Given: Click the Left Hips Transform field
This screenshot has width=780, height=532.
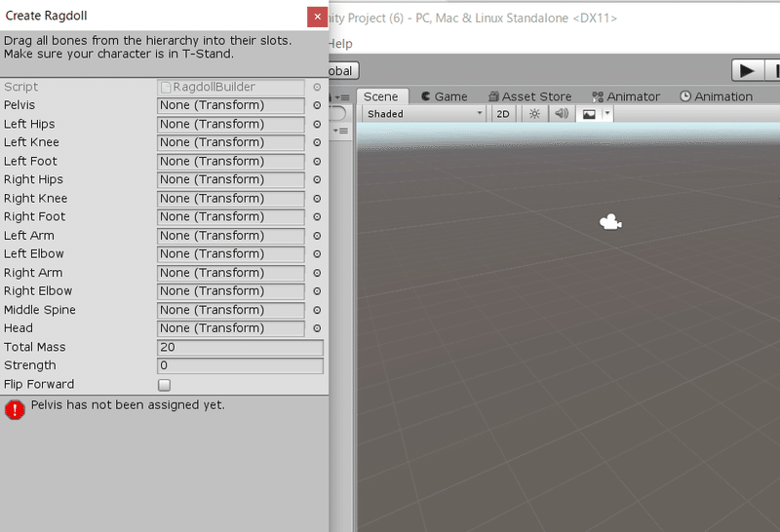Looking at the screenshot, I should [x=231, y=125].
